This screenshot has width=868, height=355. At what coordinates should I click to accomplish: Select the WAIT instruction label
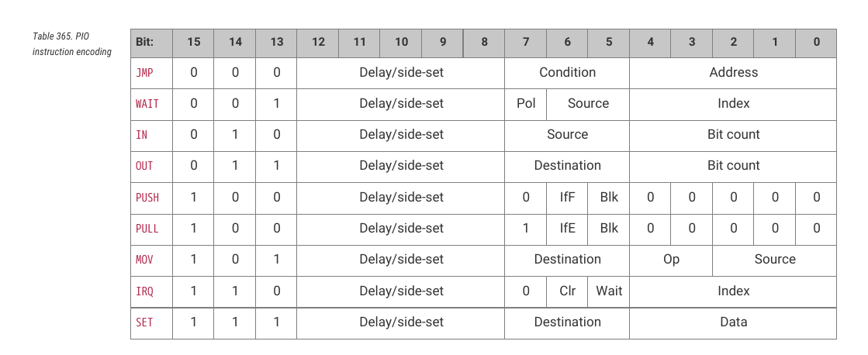(147, 103)
